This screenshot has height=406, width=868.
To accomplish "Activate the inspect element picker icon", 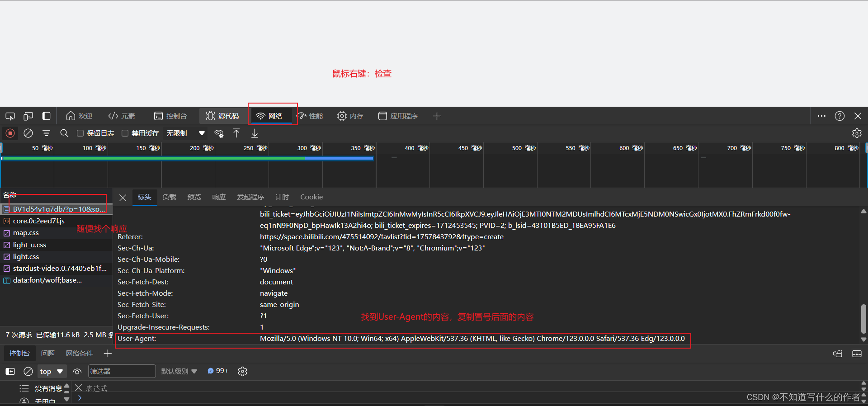I will (x=10, y=116).
